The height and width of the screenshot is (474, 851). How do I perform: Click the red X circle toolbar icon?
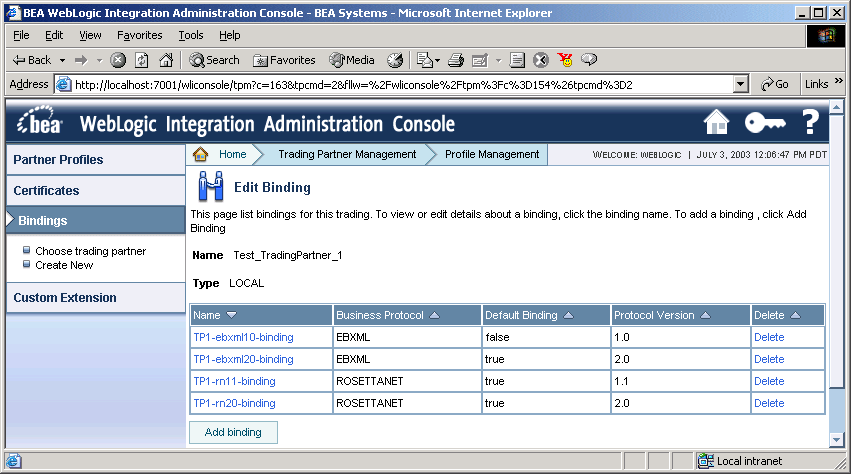pyautogui.click(x=541, y=60)
